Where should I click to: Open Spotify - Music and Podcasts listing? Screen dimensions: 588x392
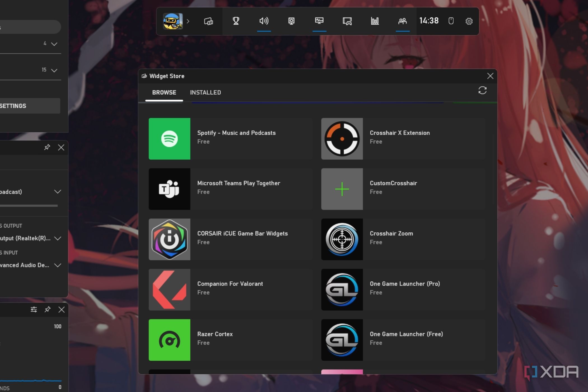230,139
